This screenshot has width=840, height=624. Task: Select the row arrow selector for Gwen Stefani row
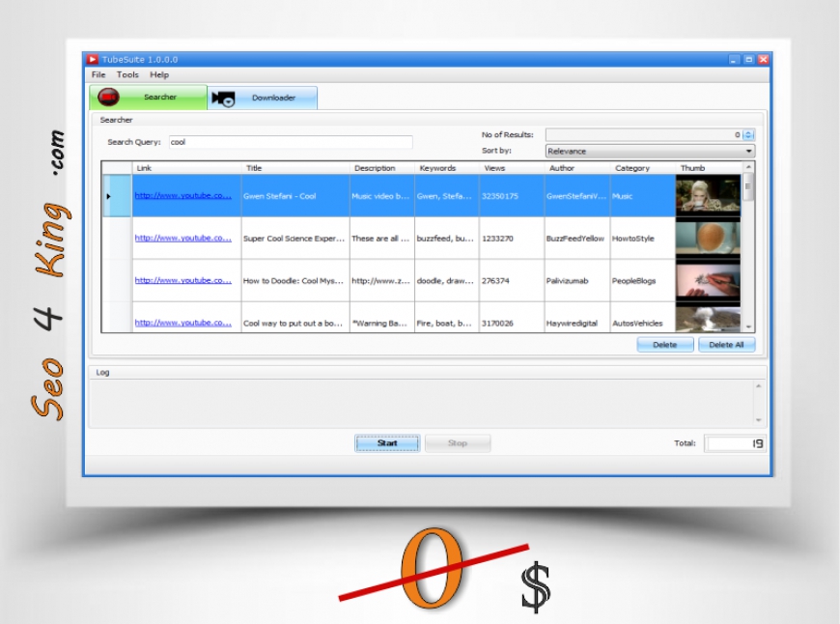tap(116, 196)
